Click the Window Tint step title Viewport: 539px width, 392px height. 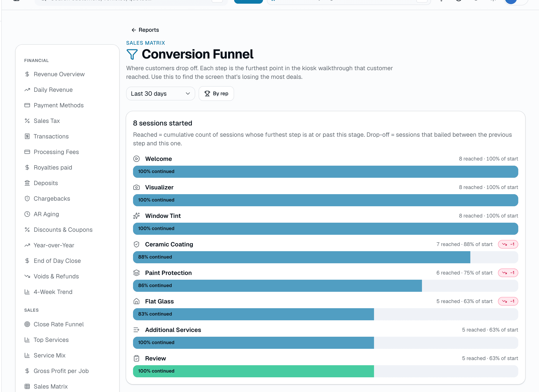163,216
